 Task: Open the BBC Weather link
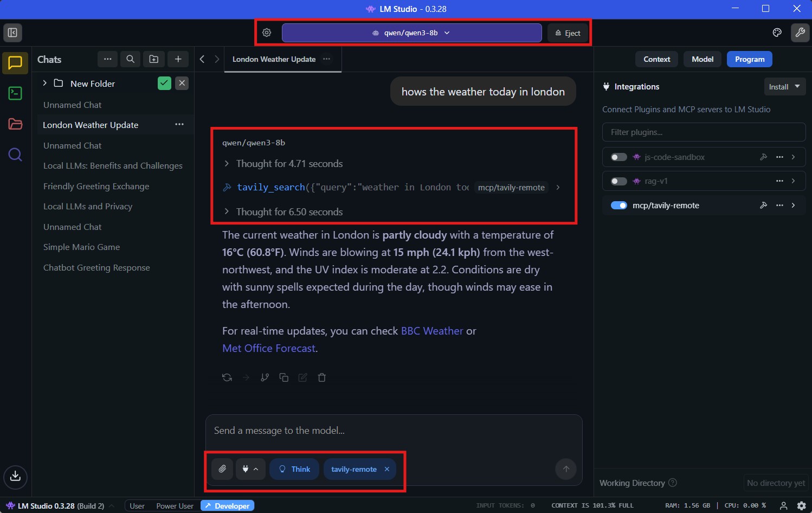click(x=431, y=331)
